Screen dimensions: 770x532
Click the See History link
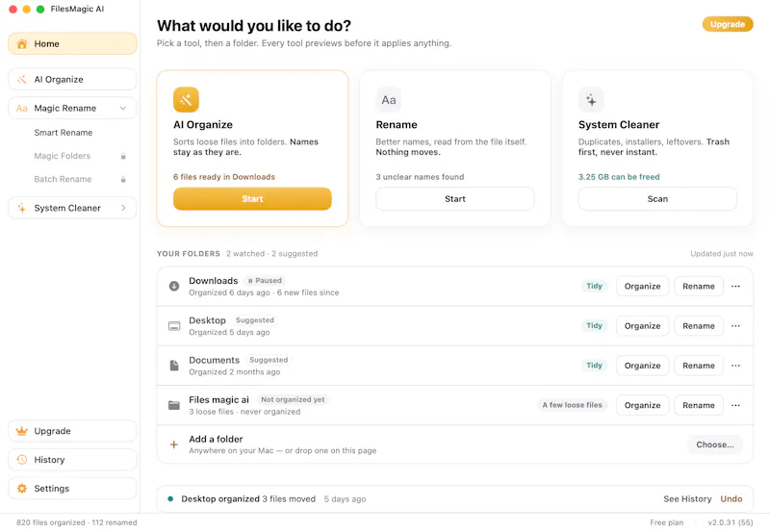click(687, 499)
